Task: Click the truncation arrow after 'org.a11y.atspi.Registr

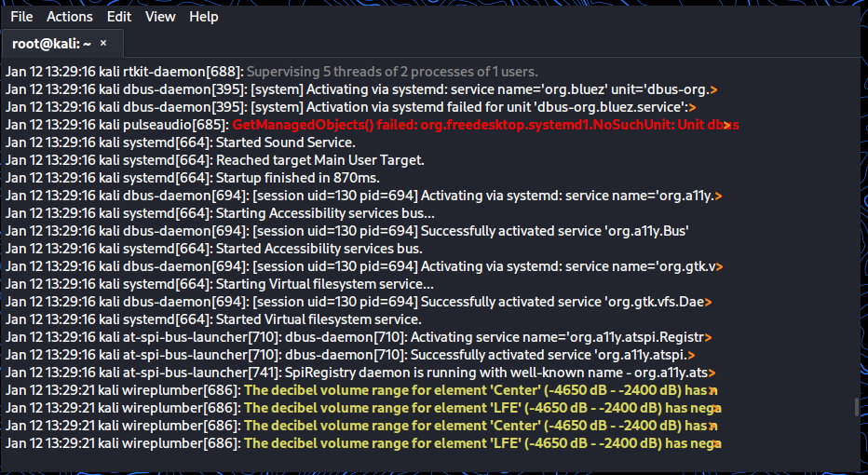Action: (x=709, y=337)
